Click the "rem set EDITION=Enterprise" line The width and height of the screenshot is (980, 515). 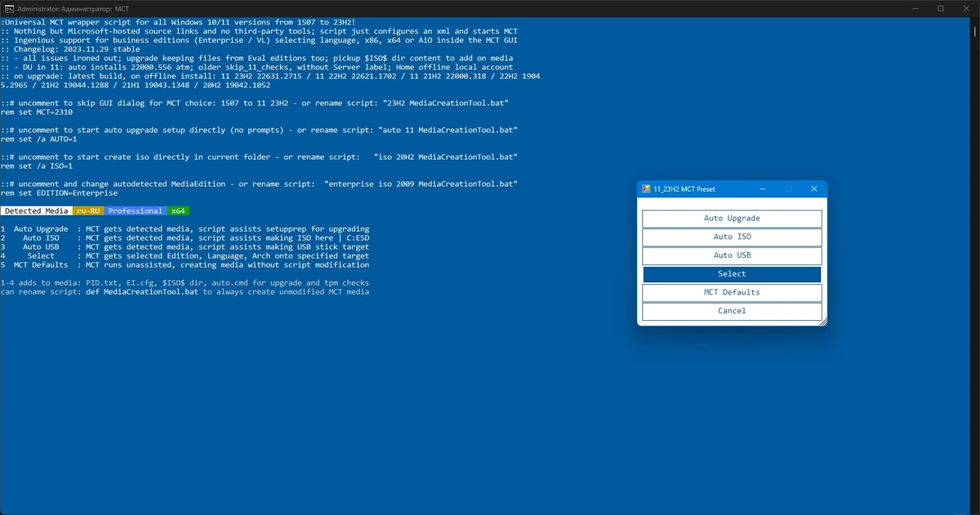[x=59, y=193]
